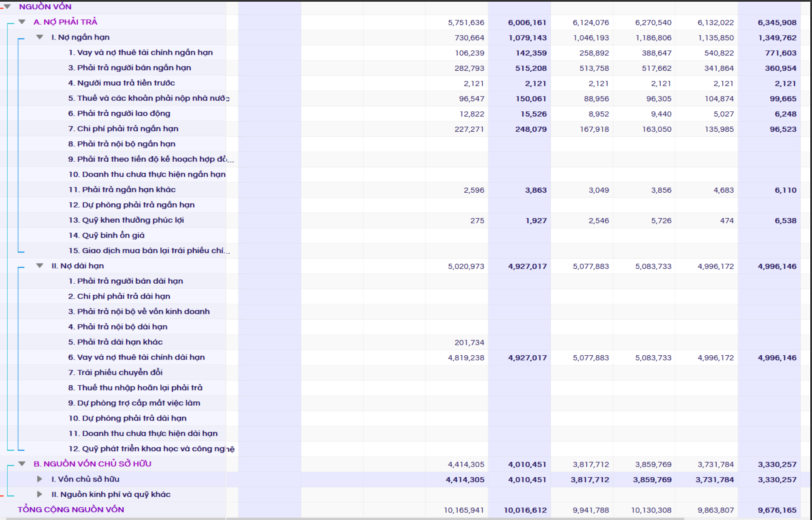Click the 771,603 short-term loans cell
Screen dimensions: 812x520
[x=780, y=53]
